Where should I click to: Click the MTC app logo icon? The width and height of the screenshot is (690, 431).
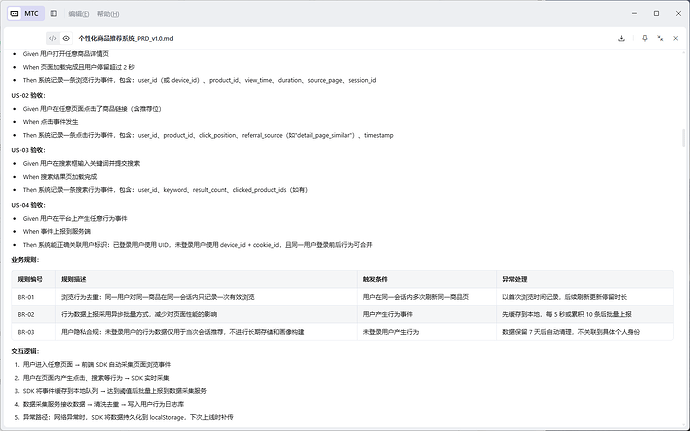pos(15,14)
